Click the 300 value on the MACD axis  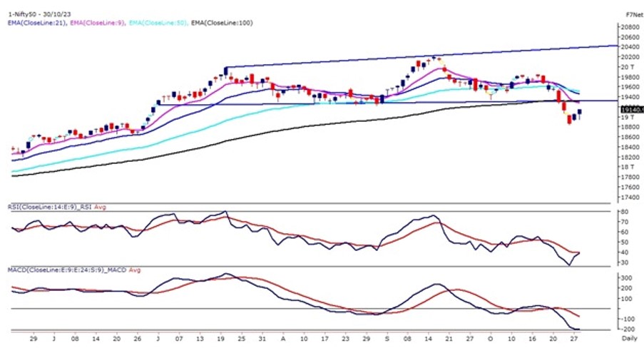626,278
